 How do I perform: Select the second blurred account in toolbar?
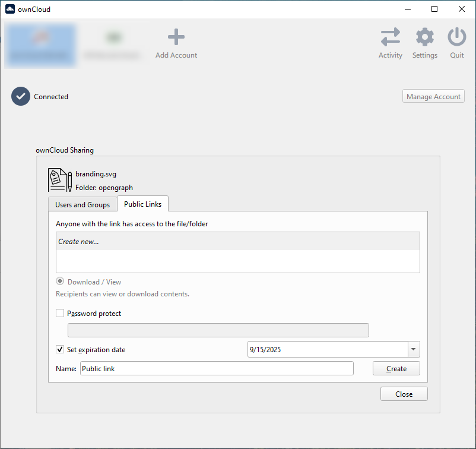[112, 45]
